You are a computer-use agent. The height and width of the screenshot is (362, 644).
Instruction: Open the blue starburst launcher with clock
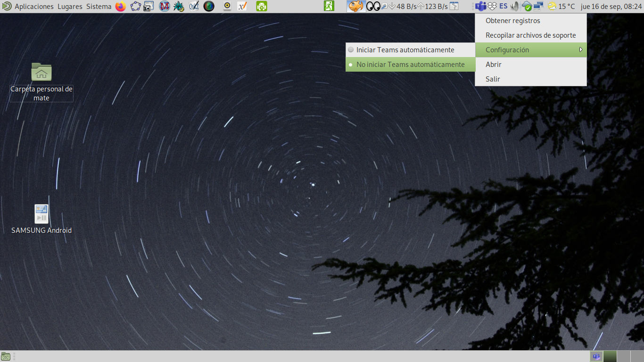coord(179,6)
